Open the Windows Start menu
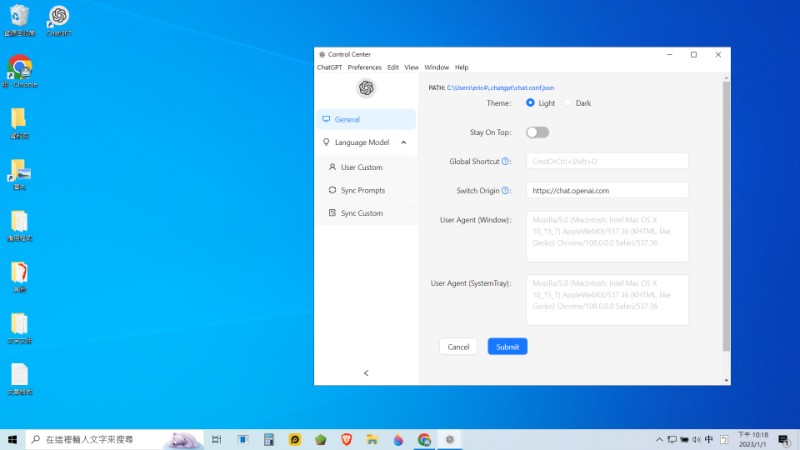 [12, 439]
